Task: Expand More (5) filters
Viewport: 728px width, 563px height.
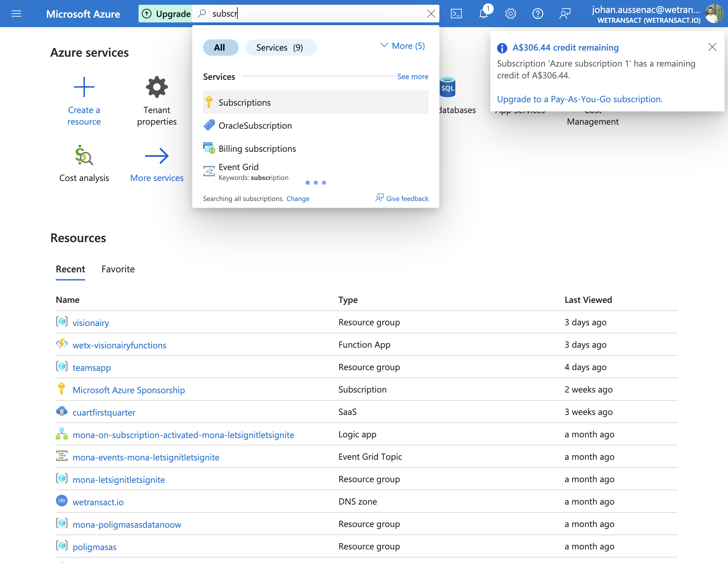Action: click(402, 46)
